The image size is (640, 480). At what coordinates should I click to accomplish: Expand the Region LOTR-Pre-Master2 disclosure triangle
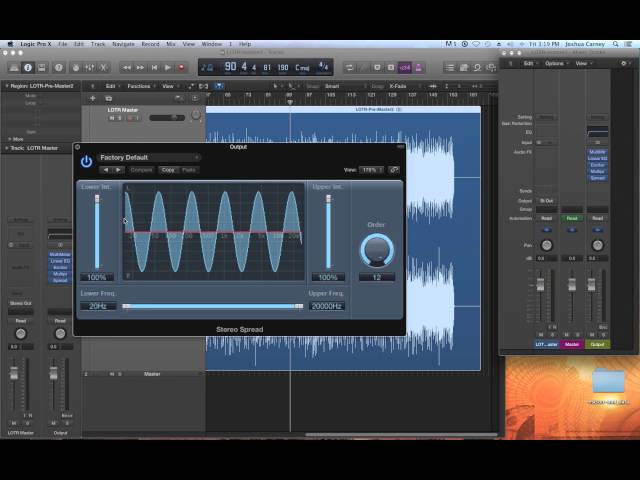click(7, 86)
